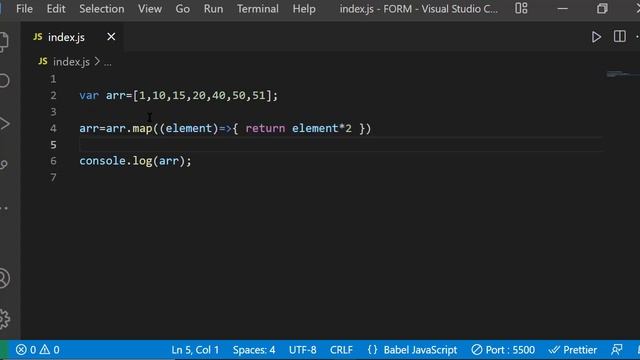This screenshot has width=640, height=360.
Task: Open the Accounts menu icon
Action: pyautogui.click(x=4, y=278)
